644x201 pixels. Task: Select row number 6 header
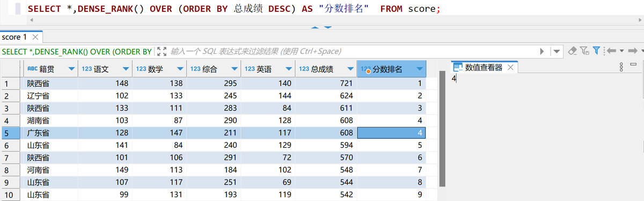click(x=11, y=145)
